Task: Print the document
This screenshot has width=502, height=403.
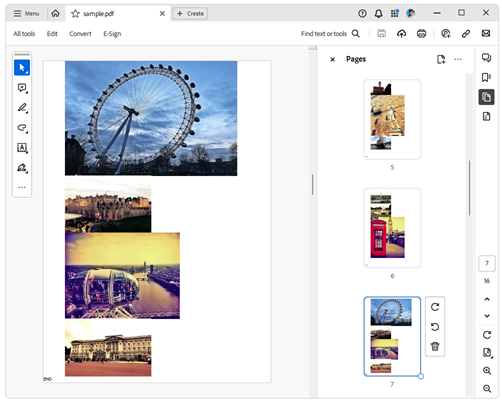Action: [x=422, y=33]
